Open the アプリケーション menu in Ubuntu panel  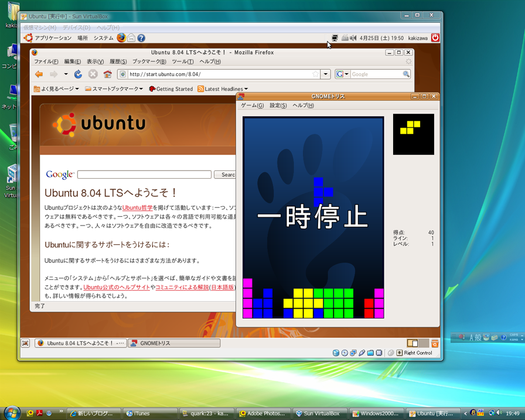[x=53, y=38]
